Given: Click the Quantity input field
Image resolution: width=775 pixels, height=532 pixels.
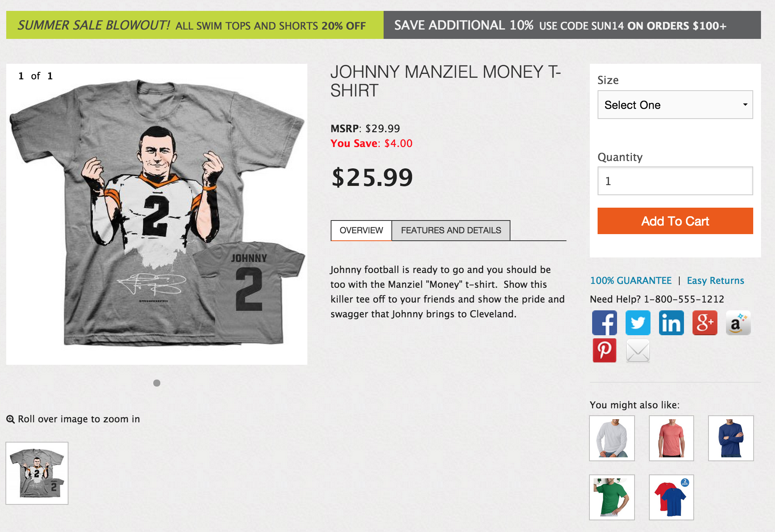Looking at the screenshot, I should [x=675, y=181].
